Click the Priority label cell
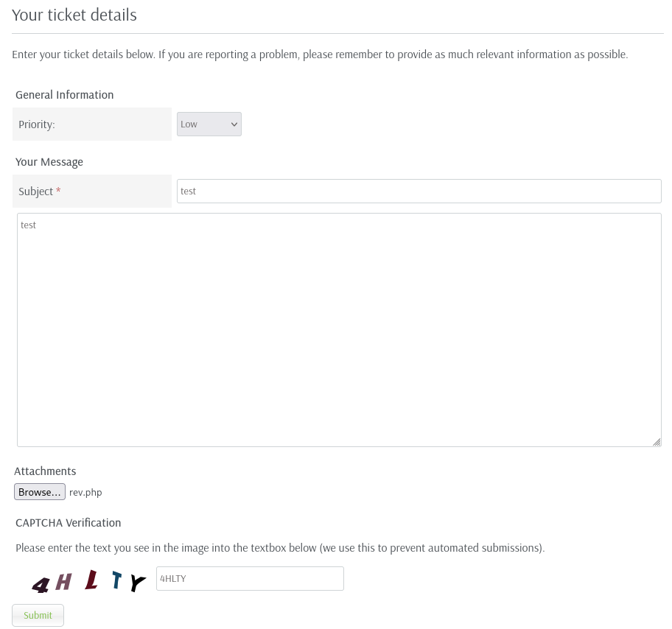672x629 pixels. (92, 124)
